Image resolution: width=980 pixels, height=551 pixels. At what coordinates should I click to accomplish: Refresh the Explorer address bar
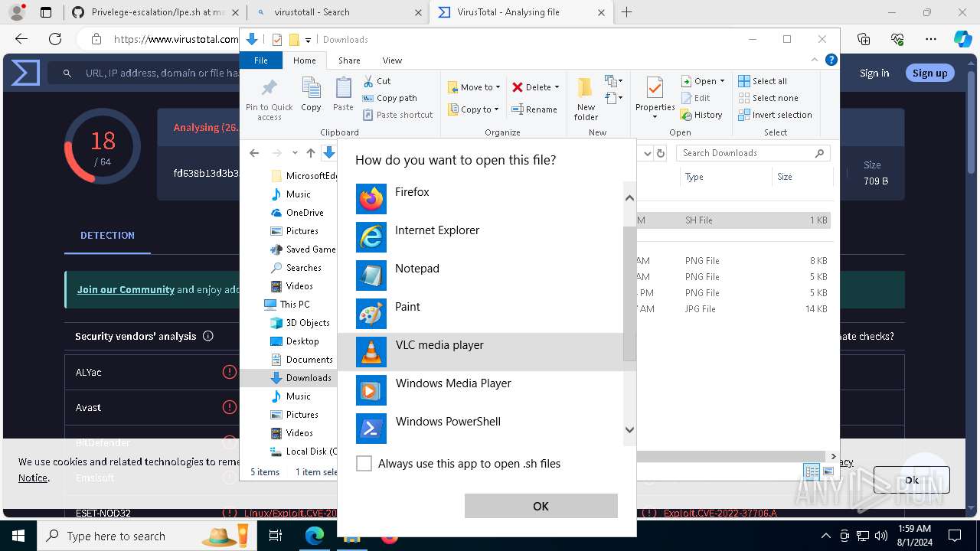click(661, 153)
